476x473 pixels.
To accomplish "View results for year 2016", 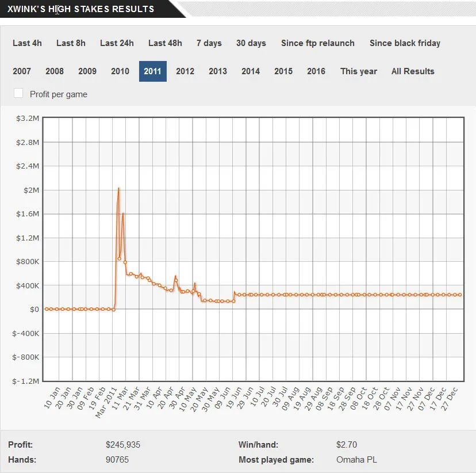I will 316,71.
